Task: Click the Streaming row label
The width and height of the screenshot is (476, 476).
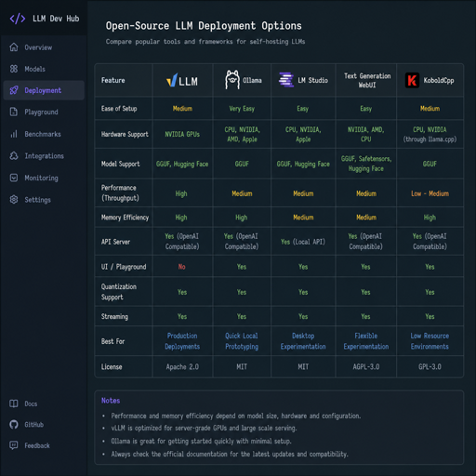Action: (x=114, y=316)
